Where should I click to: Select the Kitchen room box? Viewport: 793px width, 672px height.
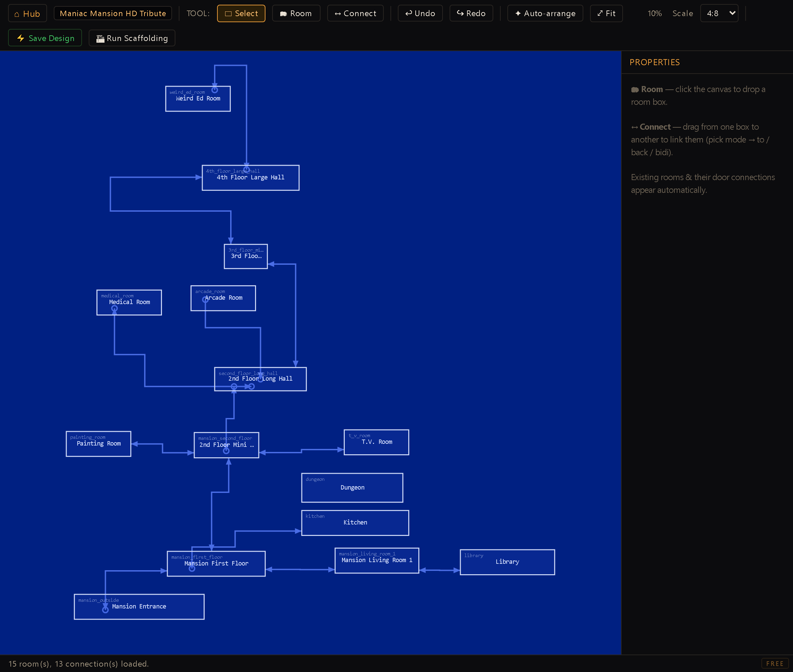(x=356, y=523)
